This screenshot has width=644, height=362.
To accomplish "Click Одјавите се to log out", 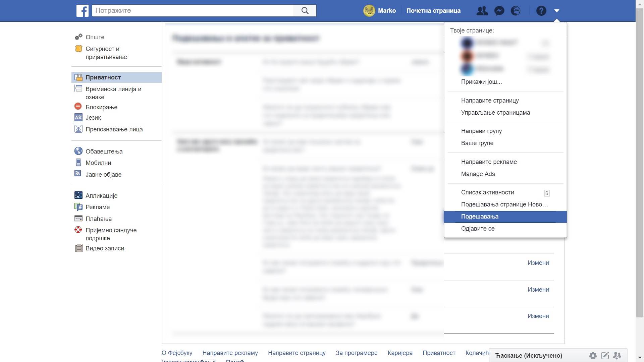I will [478, 228].
